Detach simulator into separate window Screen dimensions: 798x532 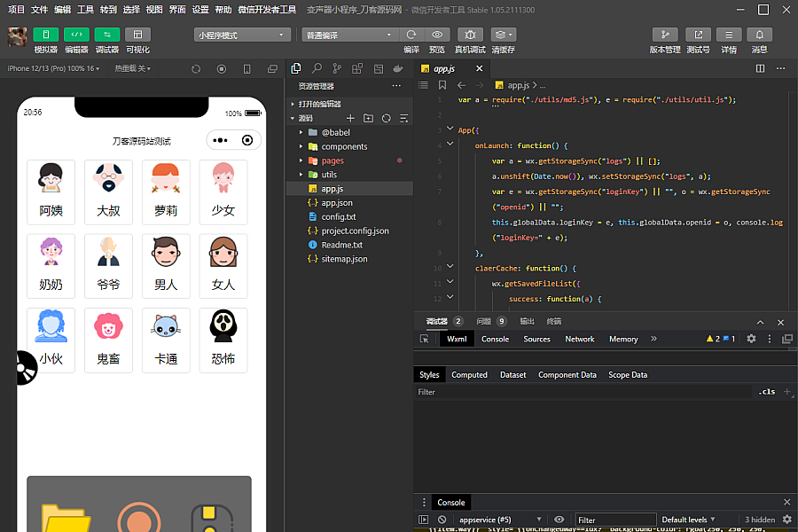point(272,69)
